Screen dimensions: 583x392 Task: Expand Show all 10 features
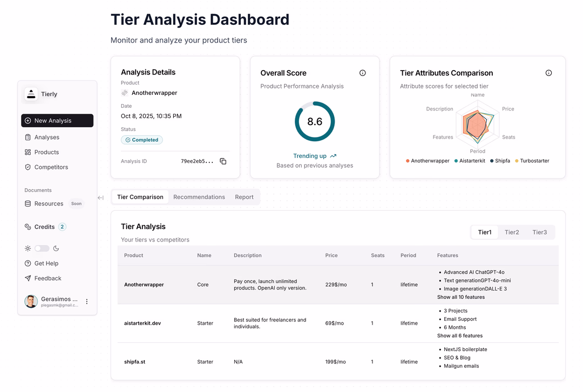coord(460,297)
